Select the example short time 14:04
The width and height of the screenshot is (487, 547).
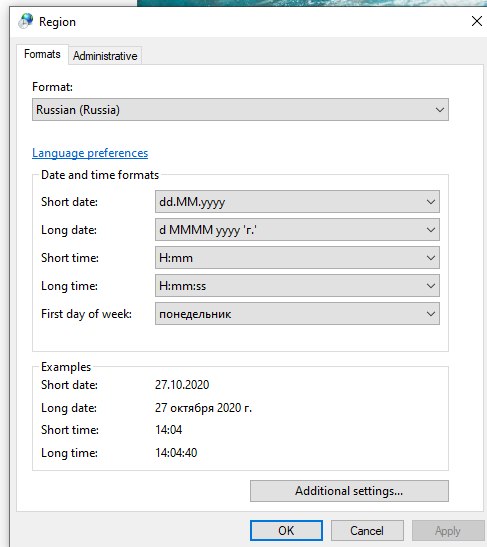coord(168,429)
